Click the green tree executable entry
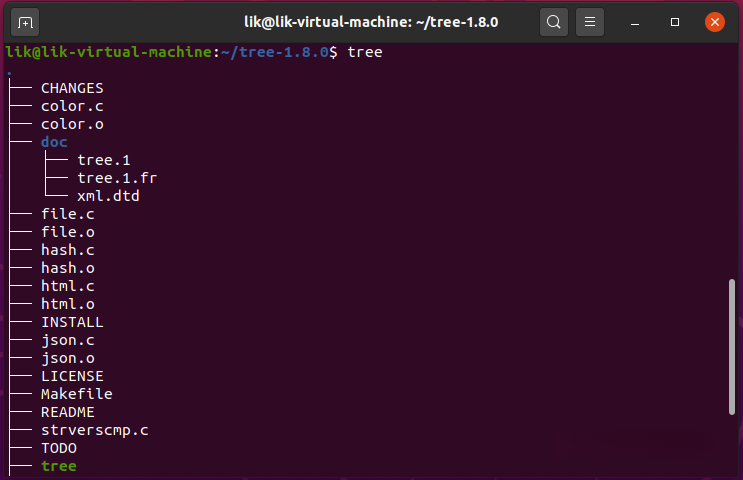Screen dimensions: 743x480 click(58, 466)
